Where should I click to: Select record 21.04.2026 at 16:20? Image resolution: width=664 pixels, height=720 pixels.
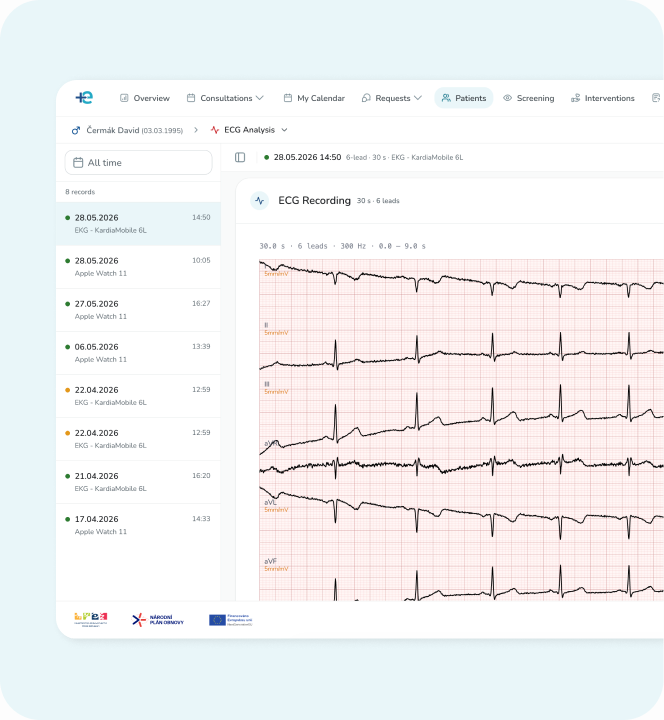pos(138,482)
